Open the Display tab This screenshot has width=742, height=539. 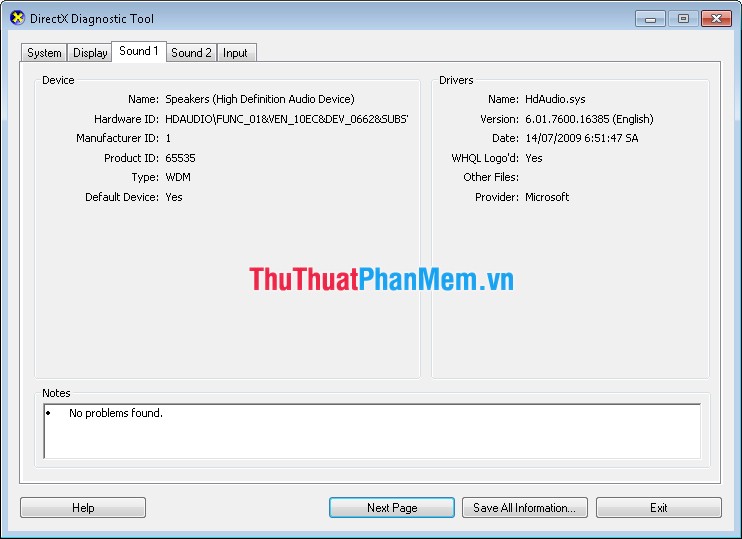90,53
